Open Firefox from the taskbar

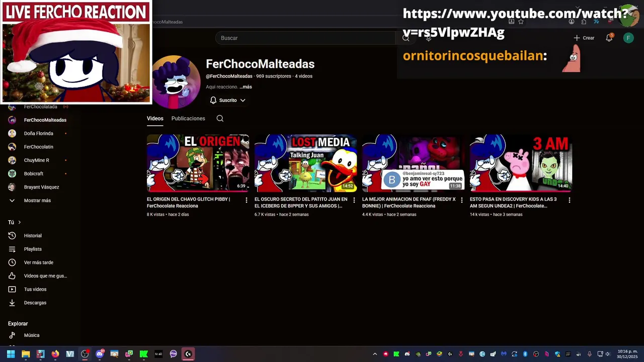click(x=55, y=354)
